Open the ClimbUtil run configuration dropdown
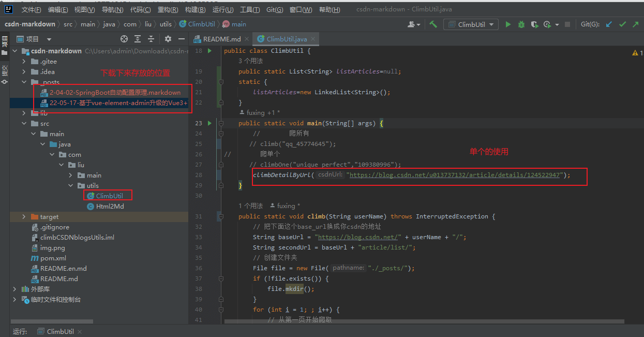644x337 pixels. (471, 24)
